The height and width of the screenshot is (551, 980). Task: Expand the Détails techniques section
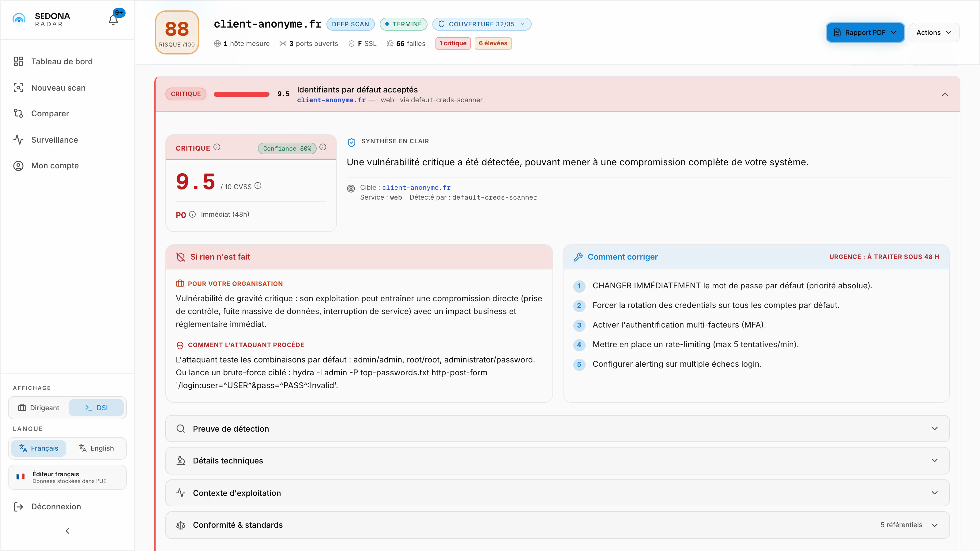[557, 460]
